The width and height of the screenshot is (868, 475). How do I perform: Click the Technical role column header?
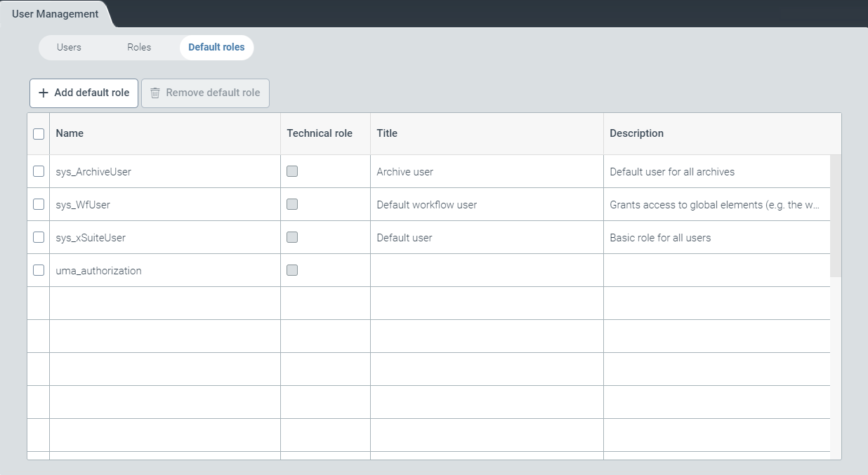pos(320,133)
